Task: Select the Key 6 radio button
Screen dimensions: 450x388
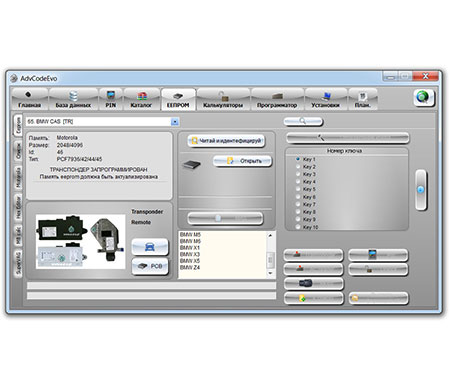Action: tap(298, 197)
